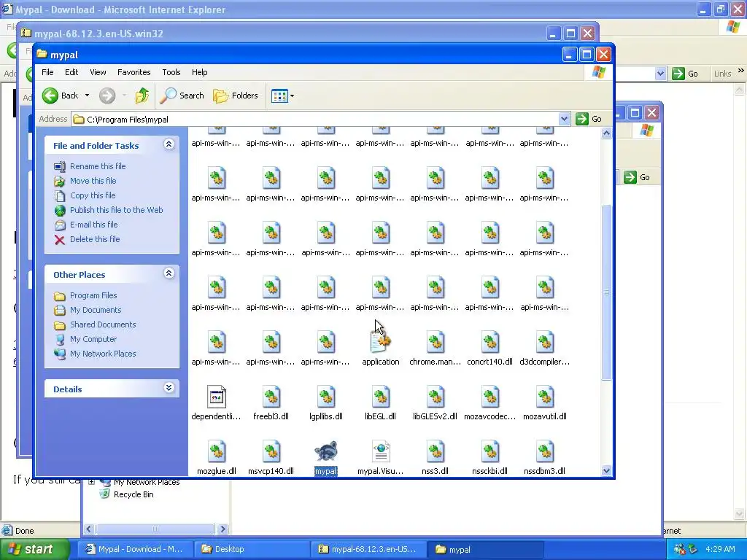Switch to mypal-68.12.3 archive taskbar button

pos(368,549)
